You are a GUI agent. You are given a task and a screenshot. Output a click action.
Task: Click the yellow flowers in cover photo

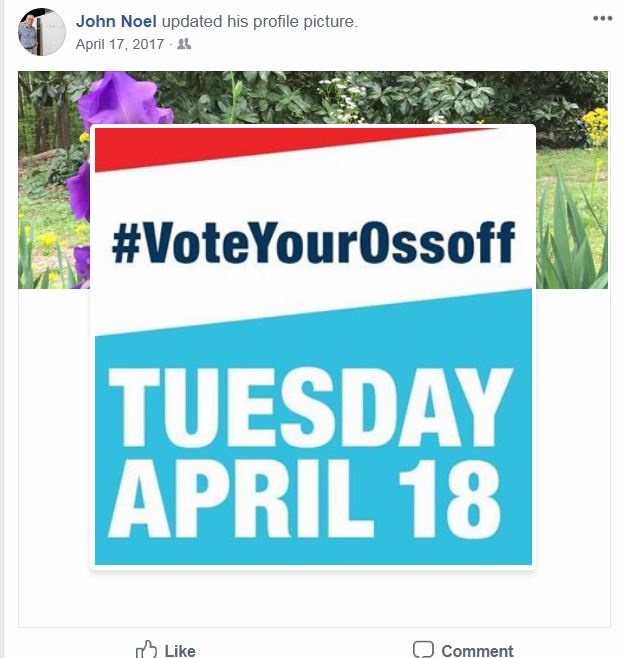pos(595,126)
